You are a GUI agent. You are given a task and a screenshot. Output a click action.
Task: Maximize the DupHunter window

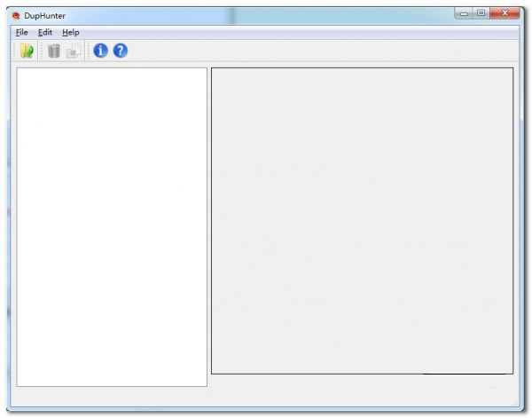pyautogui.click(x=481, y=13)
